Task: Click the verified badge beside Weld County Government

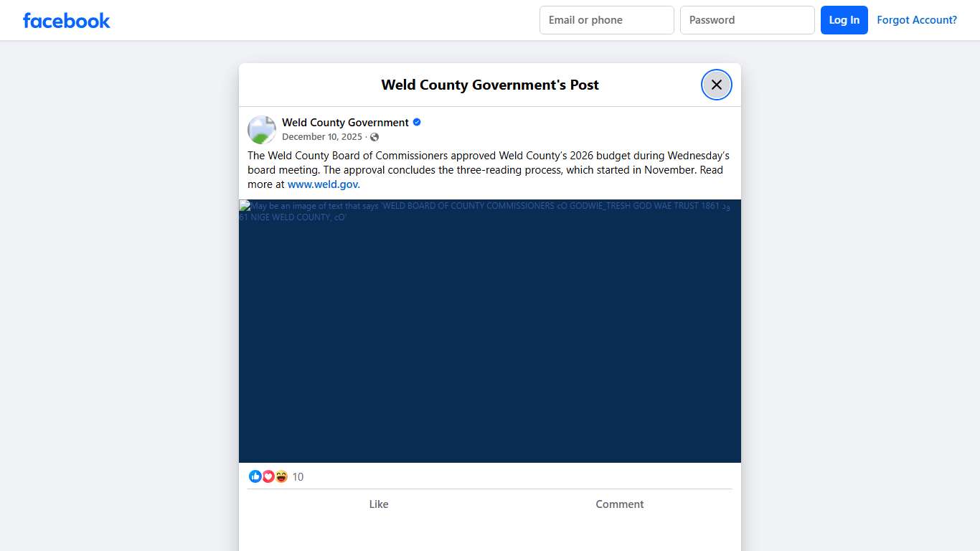Action: click(416, 122)
